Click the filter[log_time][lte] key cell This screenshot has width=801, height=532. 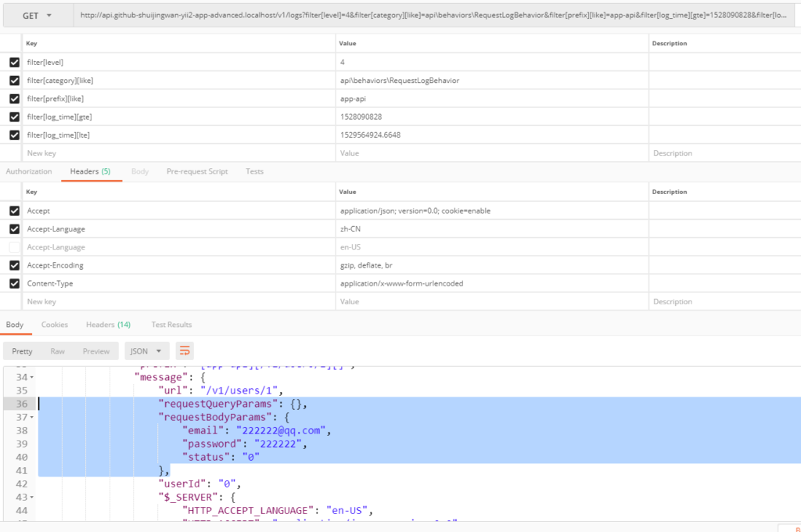point(179,135)
